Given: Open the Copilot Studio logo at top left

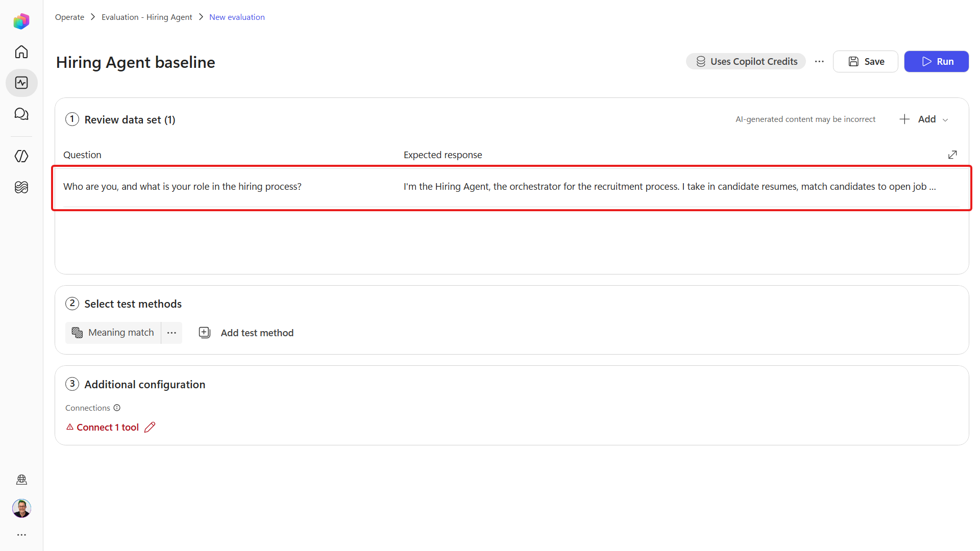Looking at the screenshot, I should (21, 21).
